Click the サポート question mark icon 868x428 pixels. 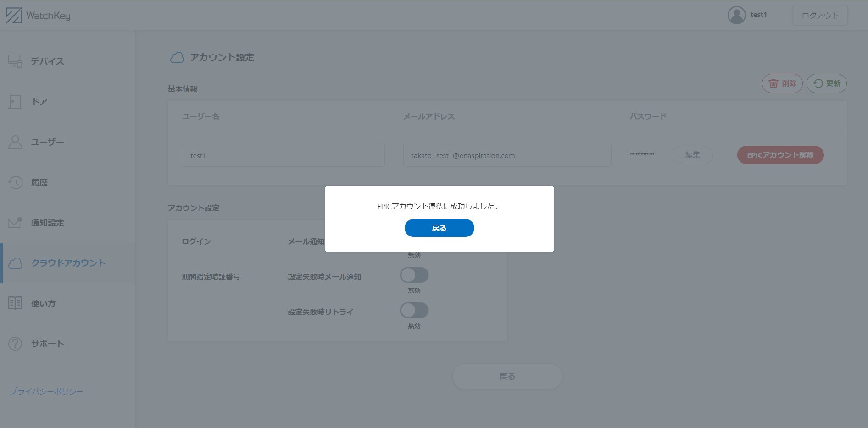(15, 344)
